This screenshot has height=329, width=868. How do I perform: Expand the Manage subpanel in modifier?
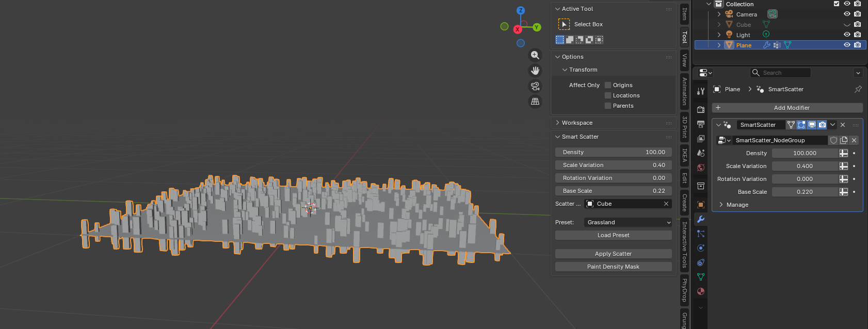[721, 205]
